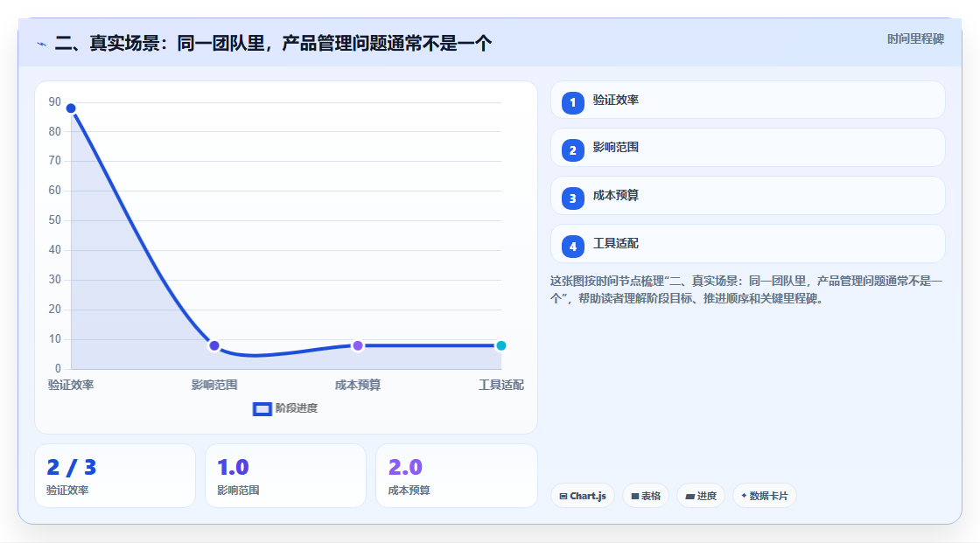Open the 1.0 影响范围 stat card

[x=285, y=476]
